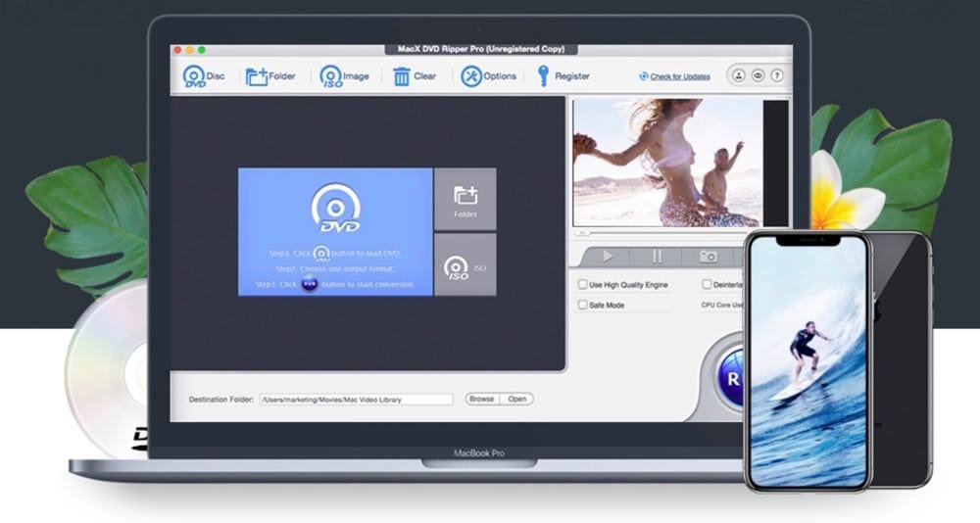Click the mail envelope round icon

pyautogui.click(x=758, y=75)
